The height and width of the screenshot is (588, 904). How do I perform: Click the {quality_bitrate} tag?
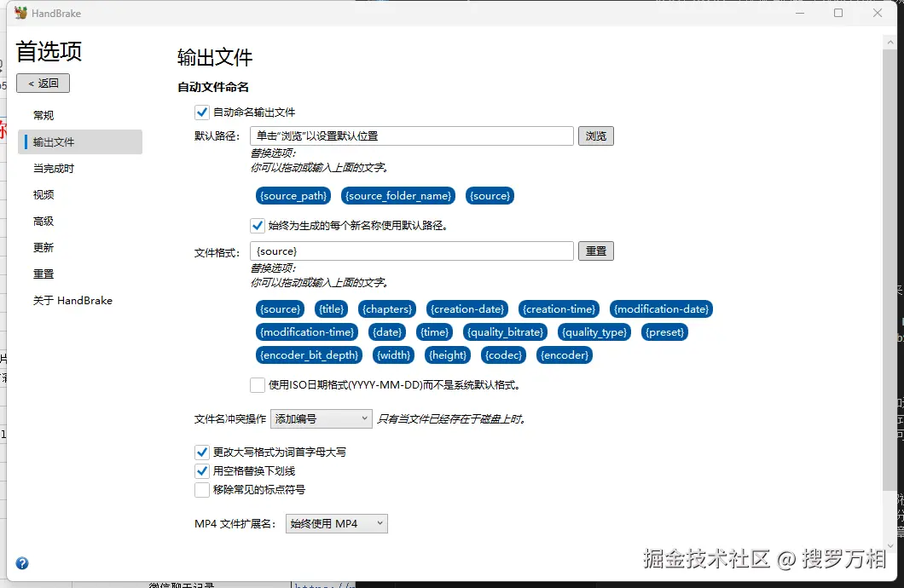point(505,332)
